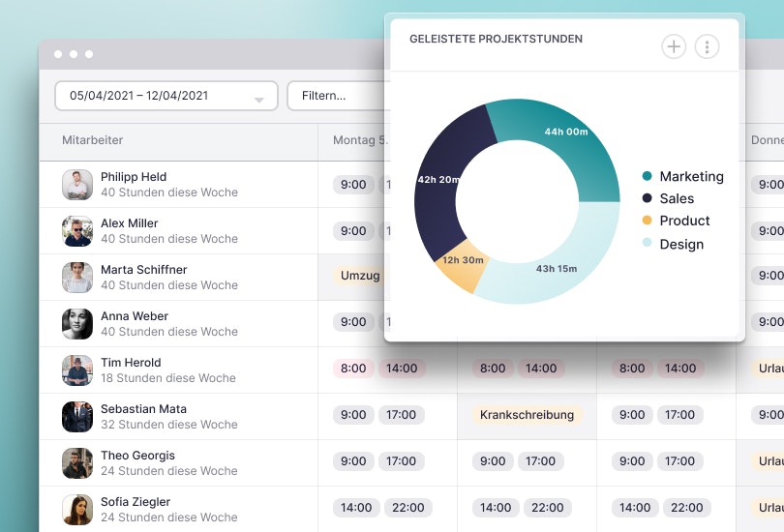Click the 12h 30m Product donut segment
This screenshot has height=532, width=784.
(463, 260)
